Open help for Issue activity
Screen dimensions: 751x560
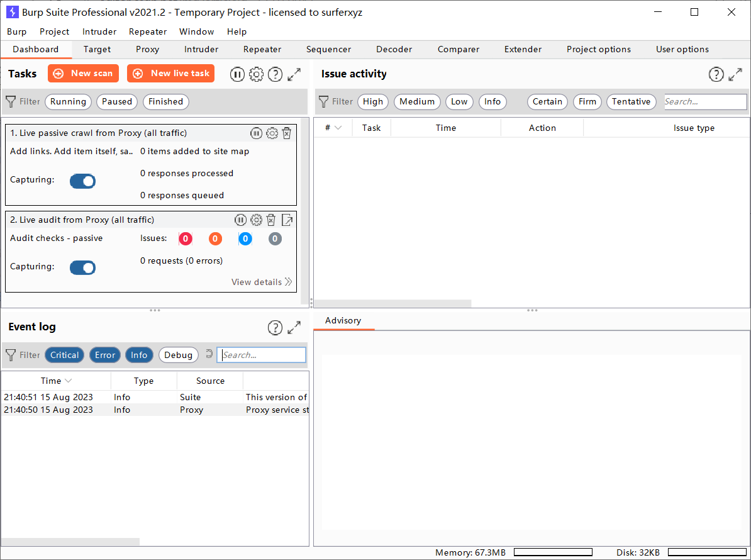pyautogui.click(x=716, y=74)
